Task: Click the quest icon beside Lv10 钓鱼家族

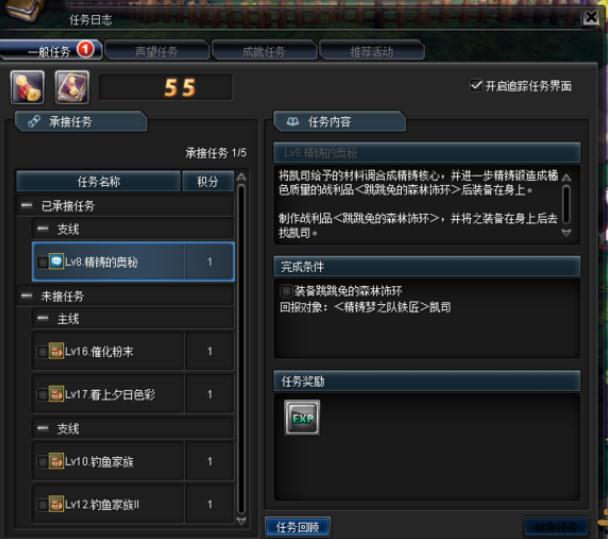Action: 56,461
